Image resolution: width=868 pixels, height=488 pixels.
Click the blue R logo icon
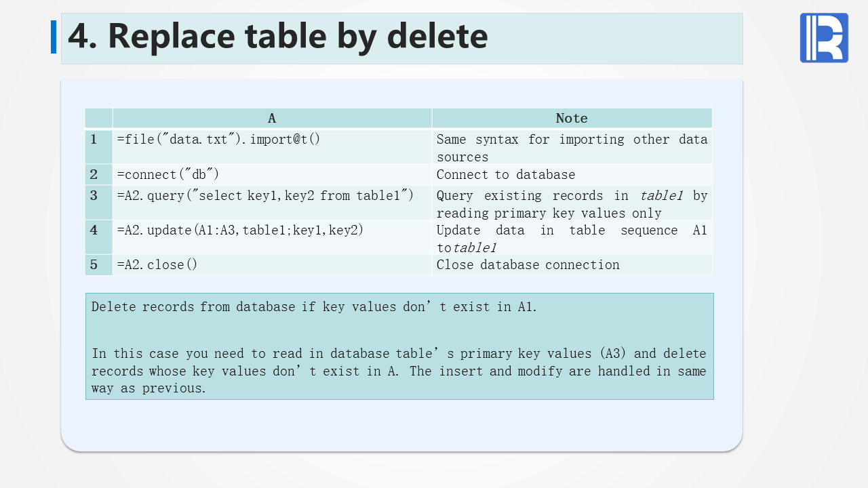click(x=824, y=38)
